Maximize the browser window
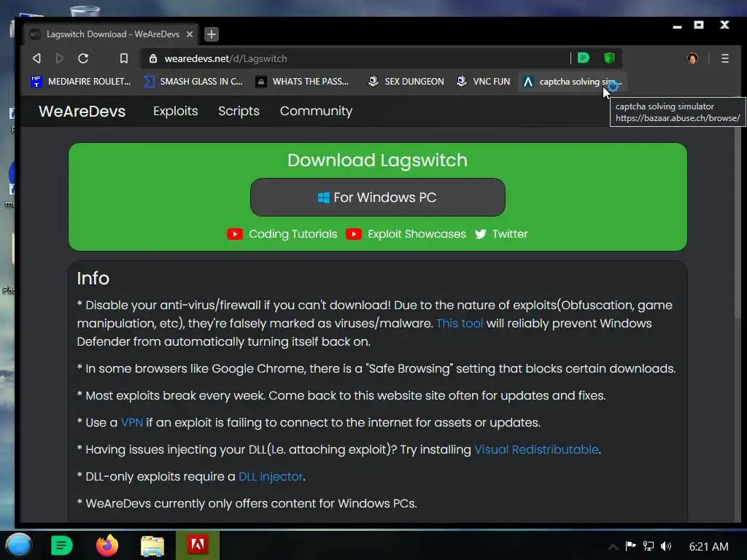 pos(699,25)
